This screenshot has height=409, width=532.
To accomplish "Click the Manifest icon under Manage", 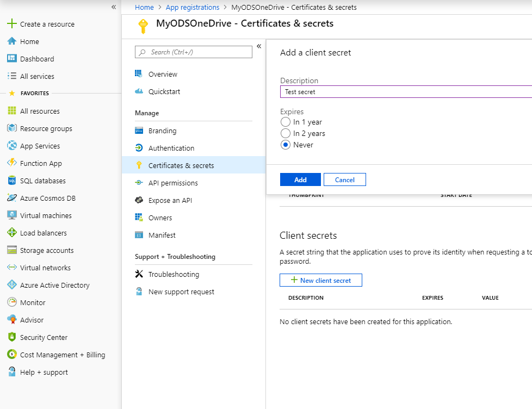I will point(139,235).
